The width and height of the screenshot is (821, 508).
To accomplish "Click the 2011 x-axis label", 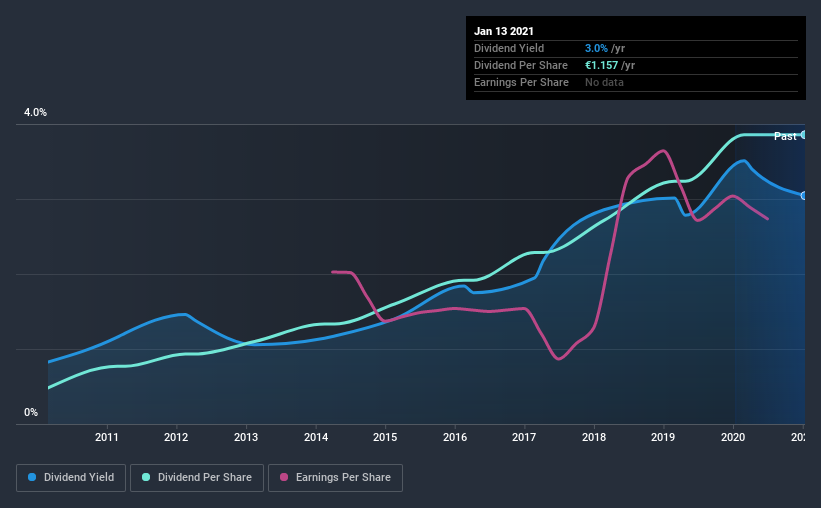I will (107, 437).
